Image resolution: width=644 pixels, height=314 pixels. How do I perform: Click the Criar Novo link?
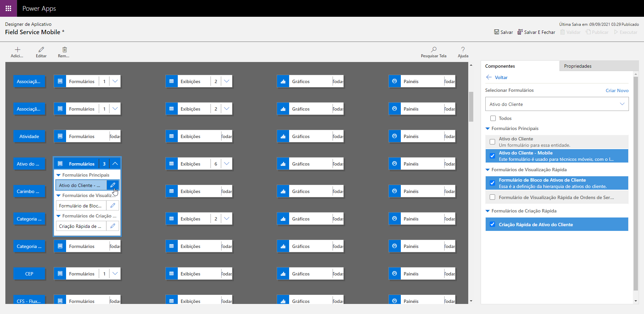tap(617, 90)
